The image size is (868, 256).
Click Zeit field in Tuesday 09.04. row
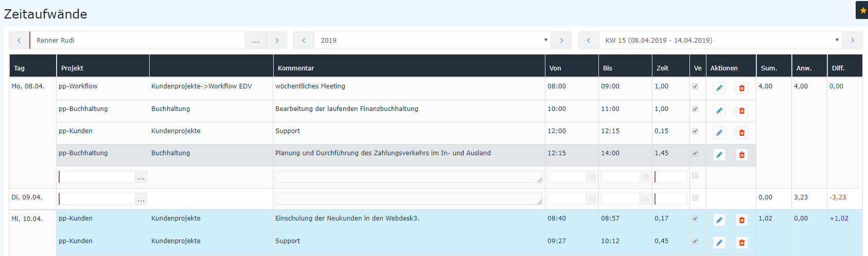coord(671,199)
